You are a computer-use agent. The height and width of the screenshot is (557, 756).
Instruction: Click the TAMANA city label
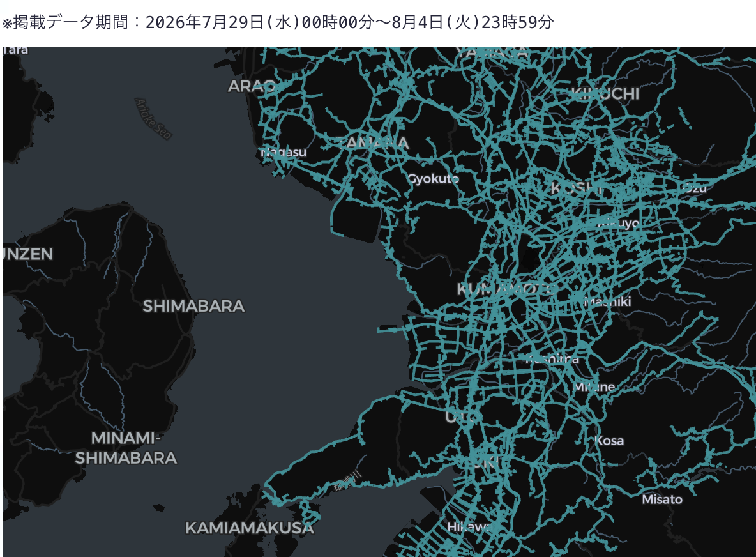pyautogui.click(x=372, y=143)
